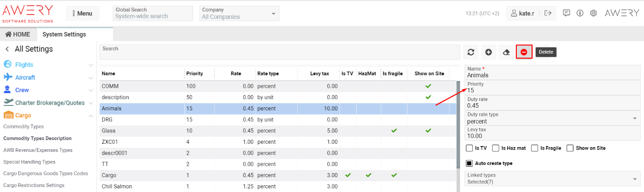Switch to the HOME tab
Image resolution: width=644 pixels, height=192 pixels.
tap(18, 34)
